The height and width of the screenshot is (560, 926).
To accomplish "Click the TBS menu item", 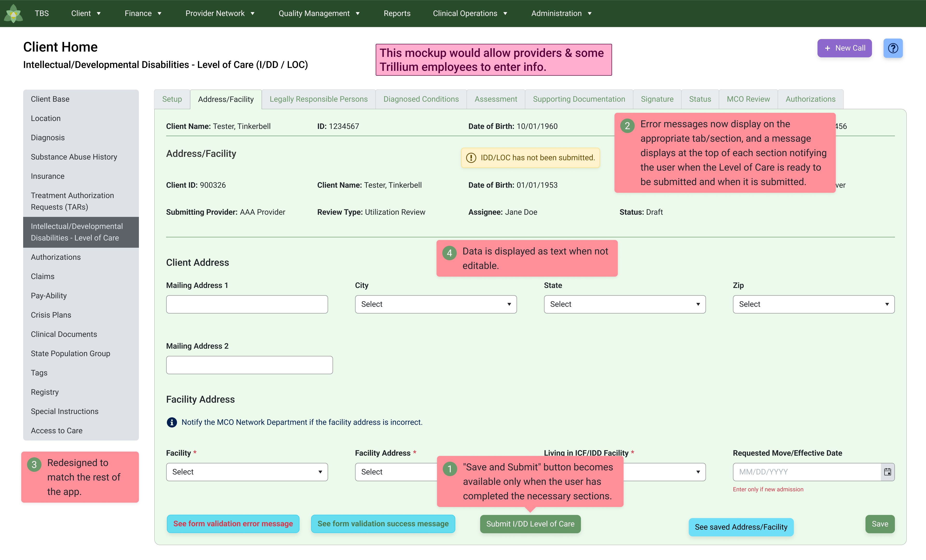I will pyautogui.click(x=42, y=13).
